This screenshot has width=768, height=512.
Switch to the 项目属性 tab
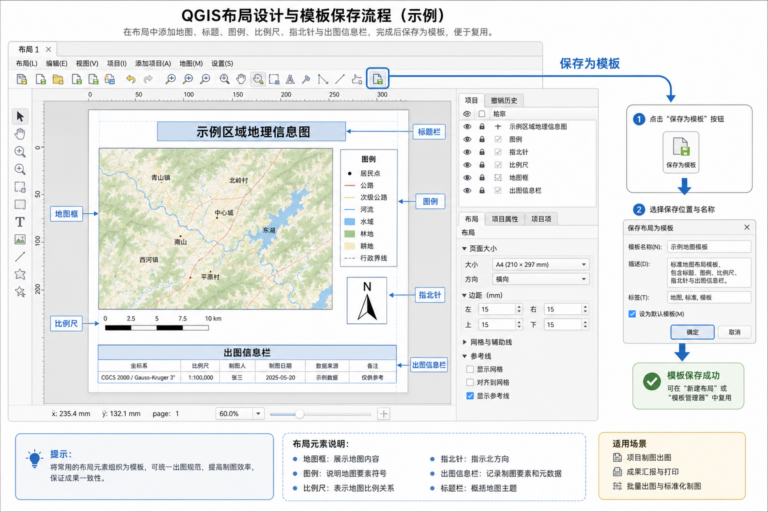(504, 219)
